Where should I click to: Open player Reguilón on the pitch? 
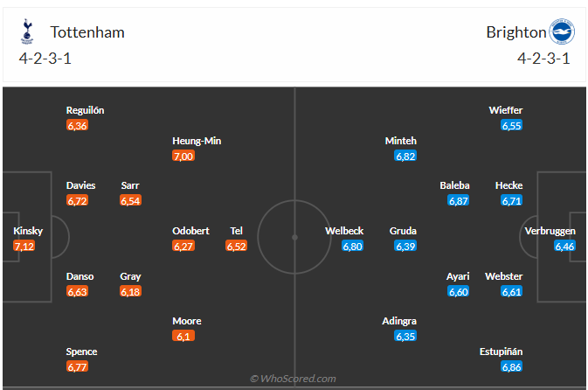click(85, 110)
